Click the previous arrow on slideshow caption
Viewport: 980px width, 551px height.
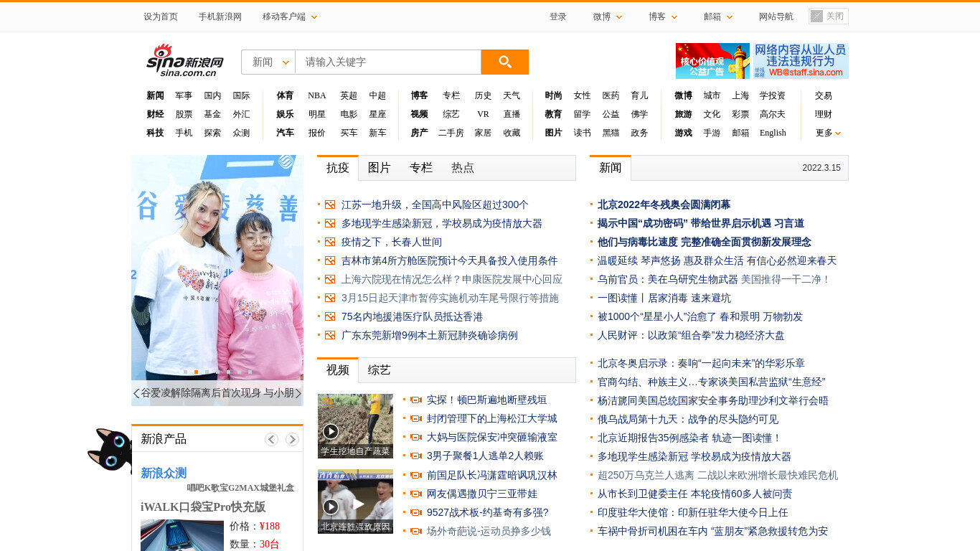pos(136,393)
